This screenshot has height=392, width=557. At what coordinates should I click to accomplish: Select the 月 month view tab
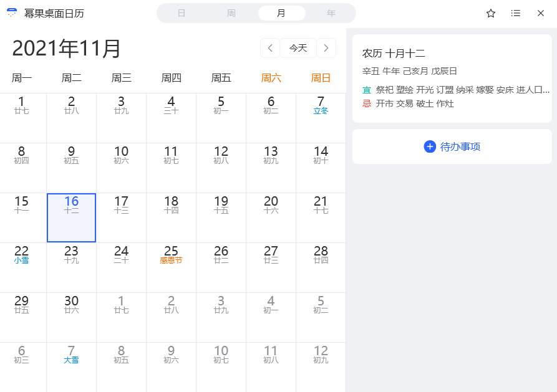(281, 13)
